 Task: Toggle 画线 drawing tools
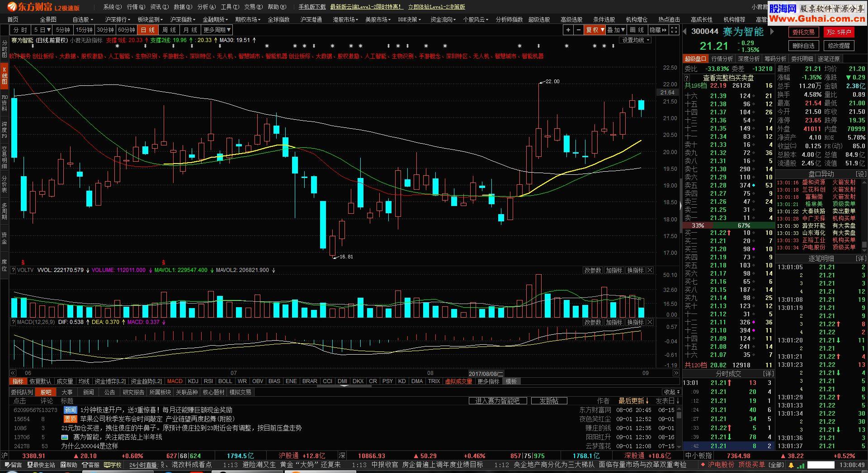point(637,30)
